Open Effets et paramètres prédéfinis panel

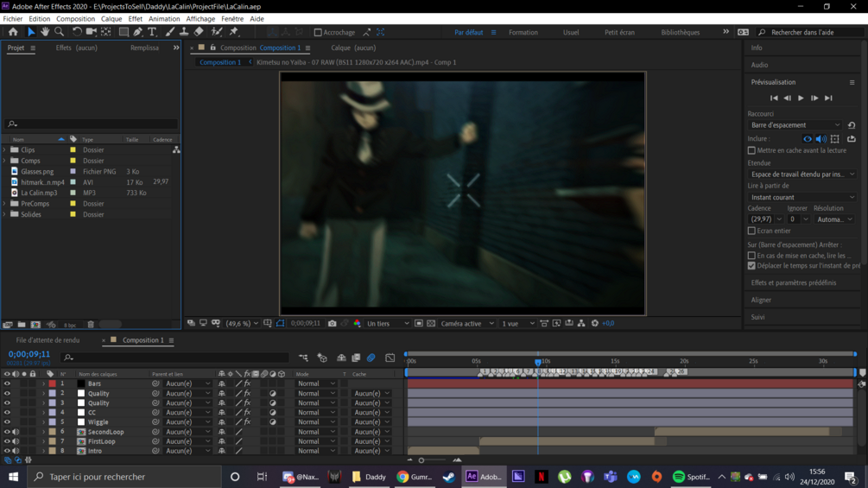(x=793, y=282)
